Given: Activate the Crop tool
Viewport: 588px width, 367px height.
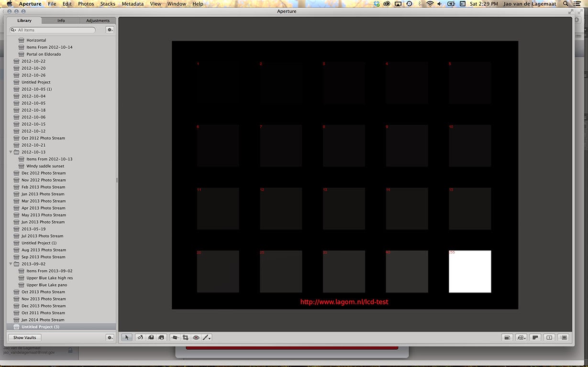Looking at the screenshot, I should click(186, 337).
